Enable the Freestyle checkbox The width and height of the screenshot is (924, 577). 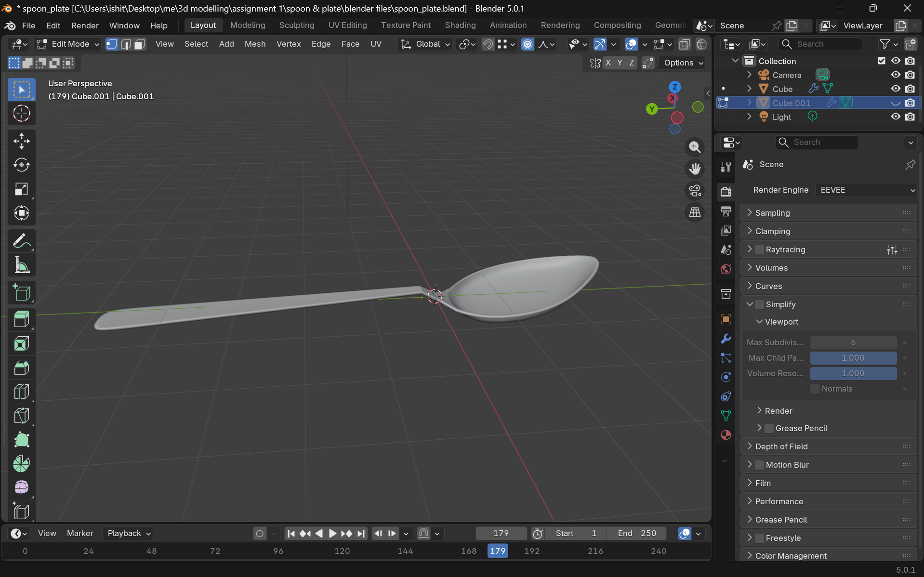[x=760, y=538]
